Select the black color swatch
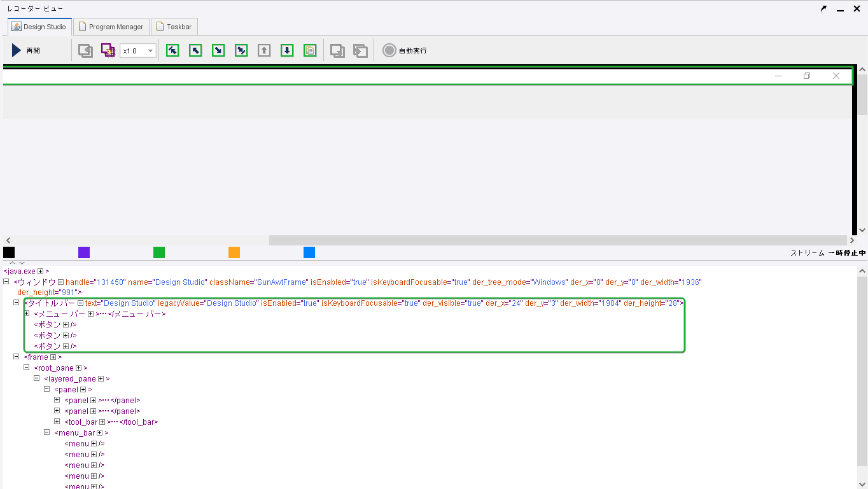Viewport: 868px width, 489px height. coord(9,252)
